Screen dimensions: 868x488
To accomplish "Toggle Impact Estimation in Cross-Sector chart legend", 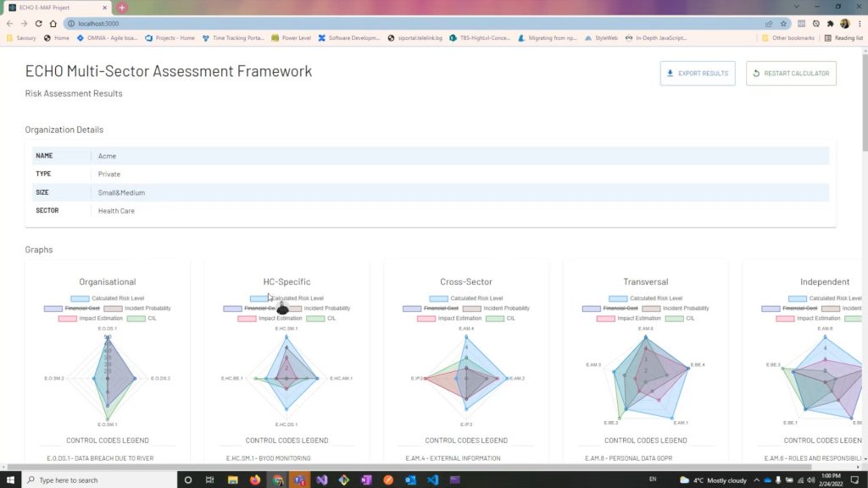I will pos(449,319).
